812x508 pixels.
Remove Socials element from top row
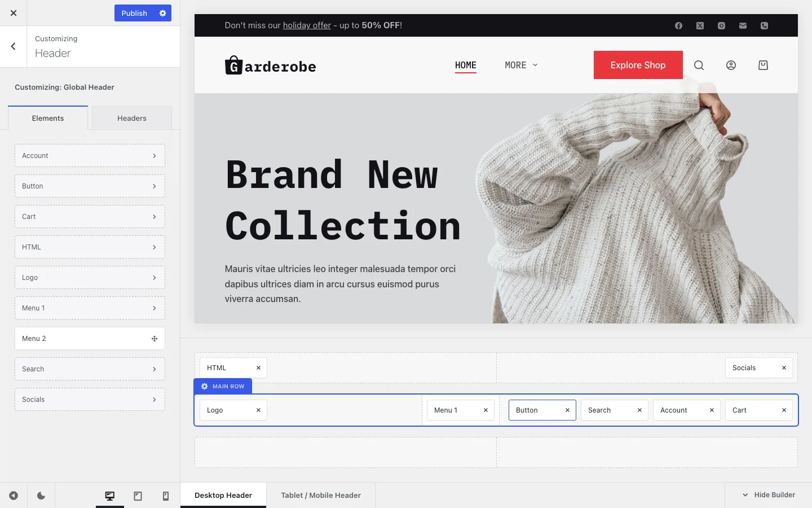(784, 367)
